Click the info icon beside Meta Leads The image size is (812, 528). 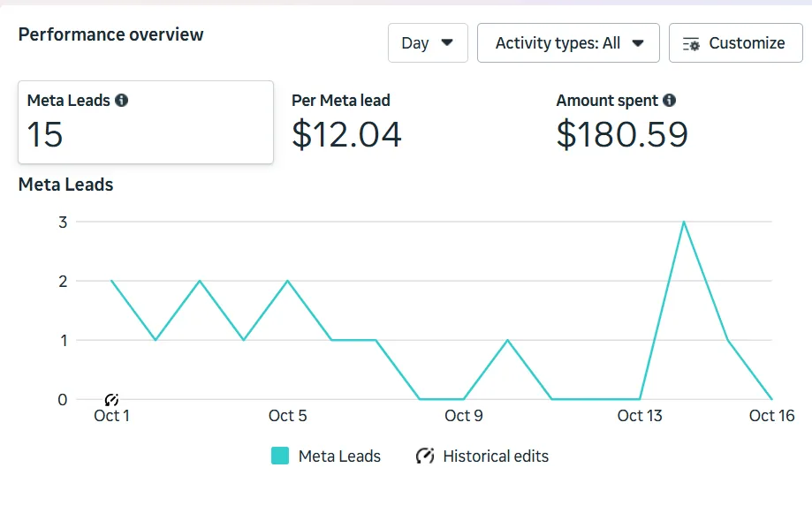[x=122, y=101]
